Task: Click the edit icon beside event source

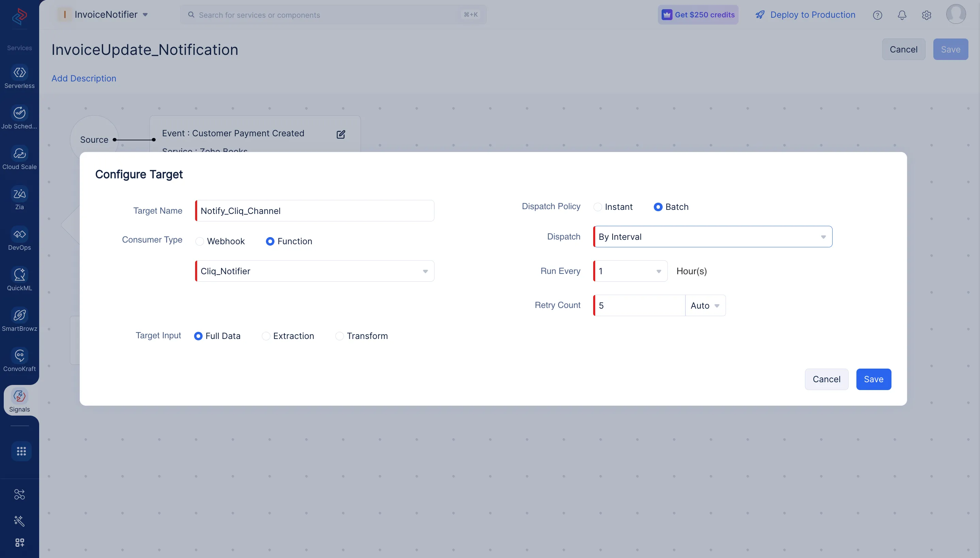Action: [x=341, y=135]
